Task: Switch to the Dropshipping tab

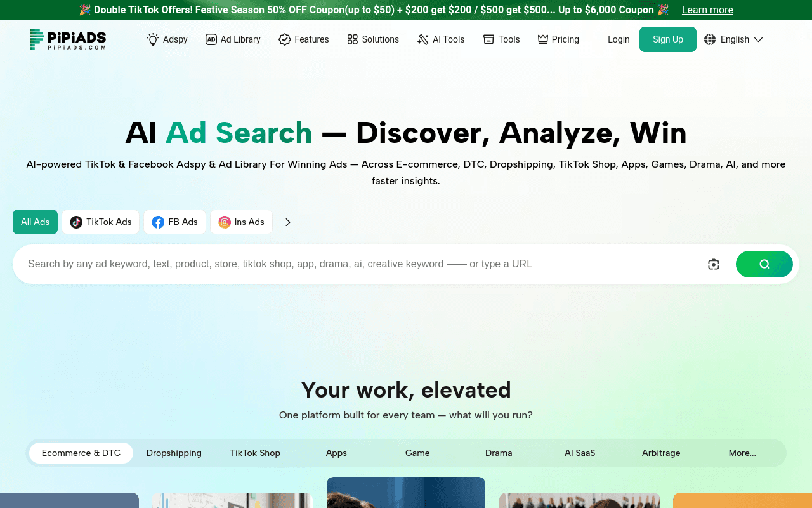Action: 174,453
